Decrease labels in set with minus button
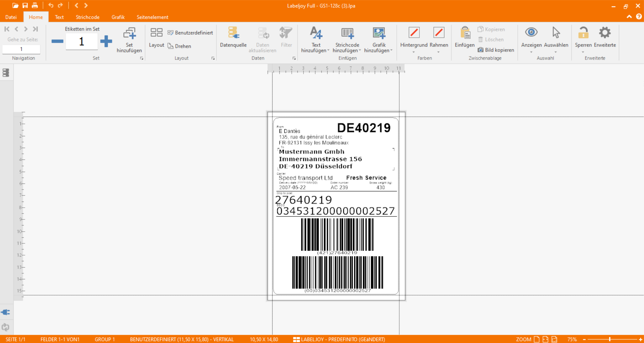Image resolution: width=644 pixels, height=343 pixels. [x=57, y=41]
